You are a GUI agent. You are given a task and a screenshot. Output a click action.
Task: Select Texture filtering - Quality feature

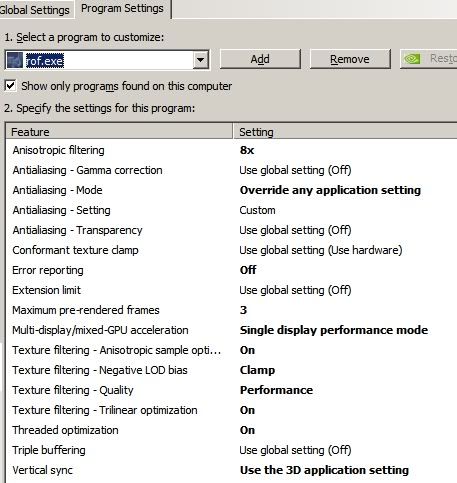point(73,390)
